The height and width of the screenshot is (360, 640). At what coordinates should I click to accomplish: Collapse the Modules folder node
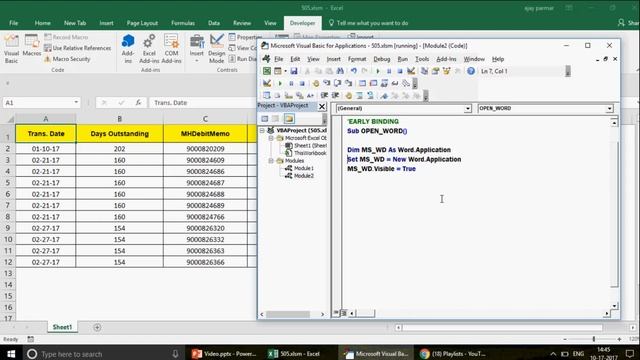tap(271, 161)
